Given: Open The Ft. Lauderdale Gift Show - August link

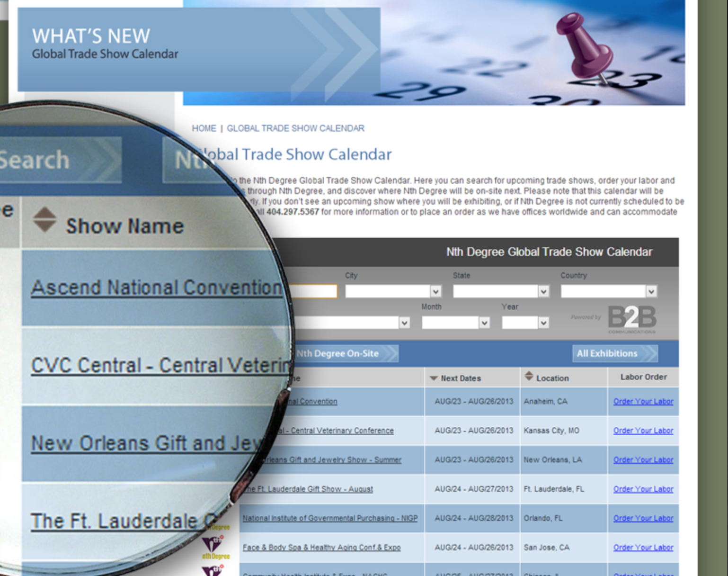Looking at the screenshot, I should pyautogui.click(x=309, y=489).
